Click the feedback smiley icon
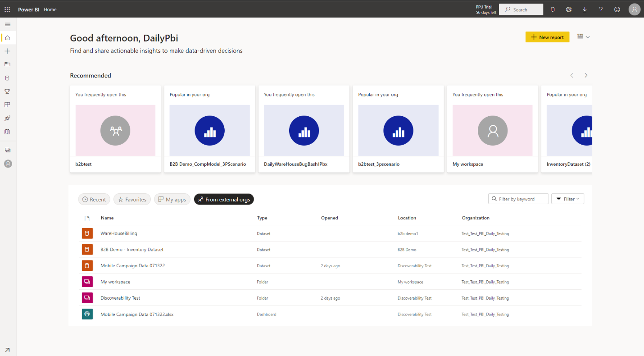 tap(617, 9)
